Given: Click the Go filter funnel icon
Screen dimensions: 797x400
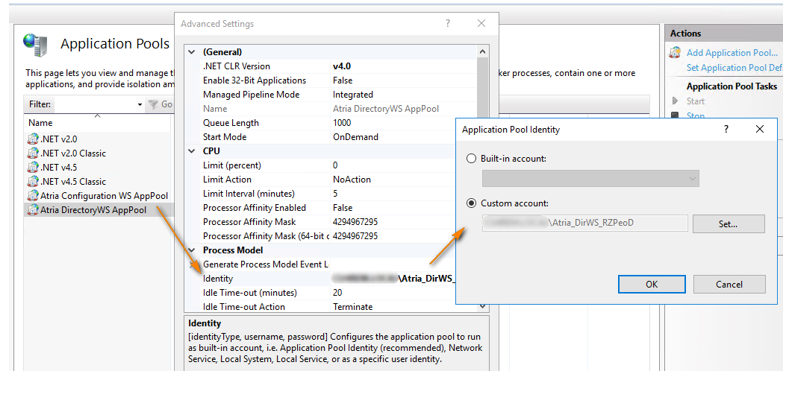Looking at the screenshot, I should 152,104.
